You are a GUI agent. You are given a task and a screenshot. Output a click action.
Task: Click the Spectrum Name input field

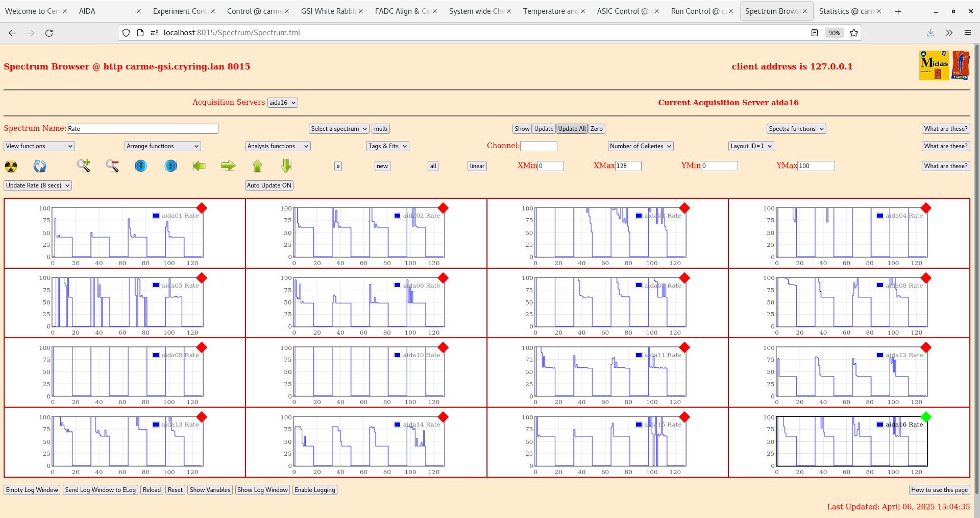click(x=142, y=129)
